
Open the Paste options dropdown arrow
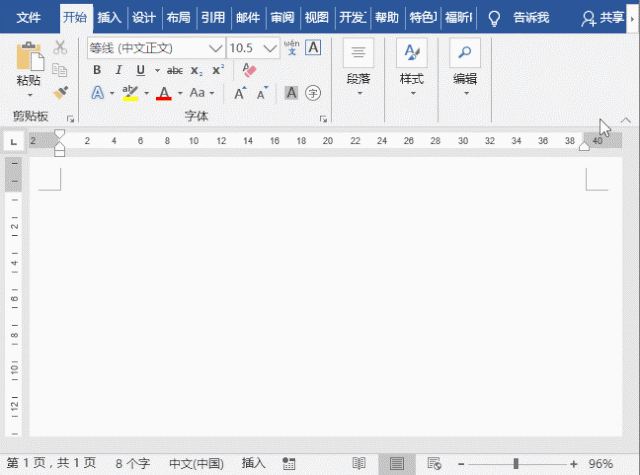[30, 95]
